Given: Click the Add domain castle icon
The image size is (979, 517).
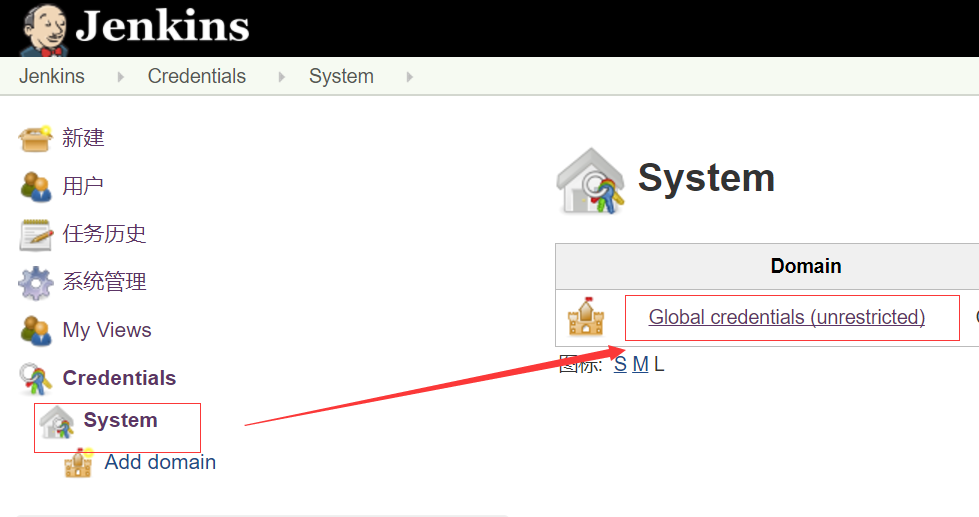Looking at the screenshot, I should coord(79,463).
